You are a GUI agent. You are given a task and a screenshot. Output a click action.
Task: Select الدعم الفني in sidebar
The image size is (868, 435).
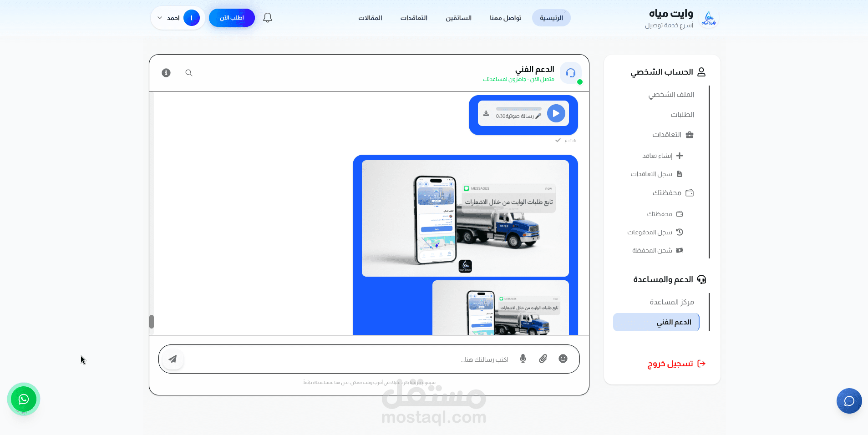point(656,322)
